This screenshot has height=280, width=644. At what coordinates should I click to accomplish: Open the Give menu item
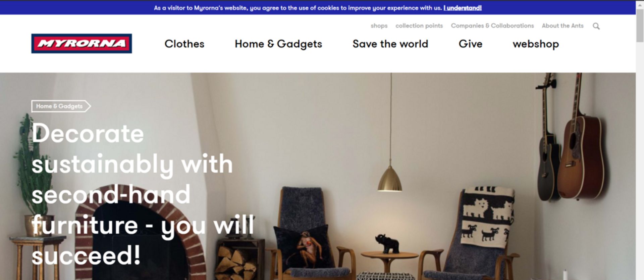(470, 44)
